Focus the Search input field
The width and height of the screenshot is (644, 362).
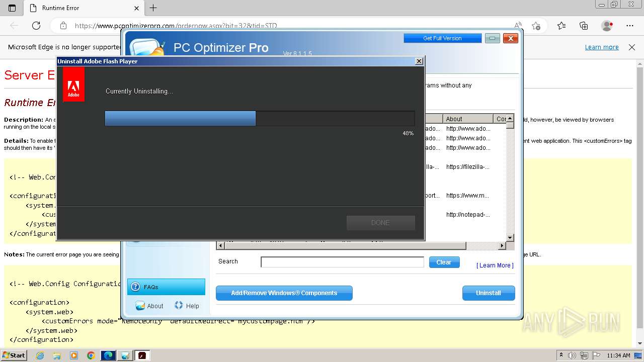pyautogui.click(x=342, y=262)
